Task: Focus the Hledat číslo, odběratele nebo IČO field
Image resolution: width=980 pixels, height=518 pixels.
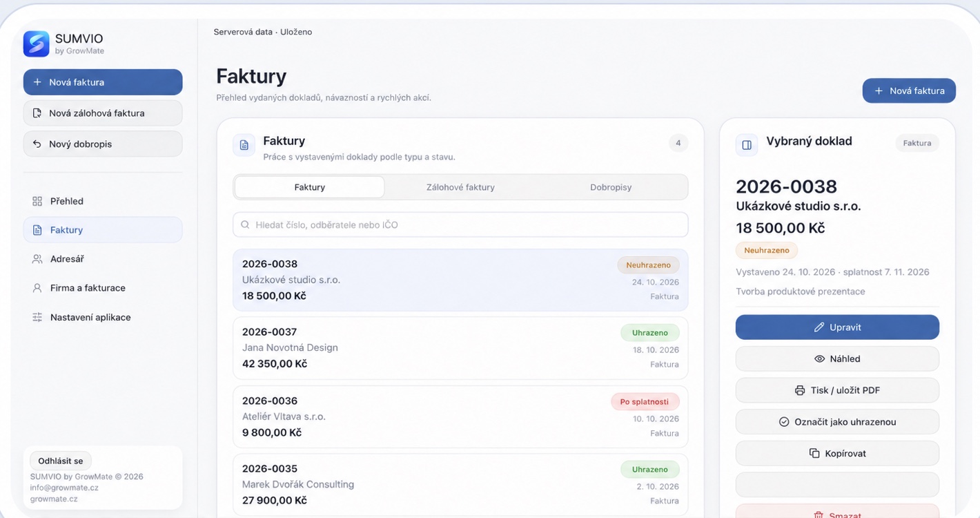Action: 460,224
